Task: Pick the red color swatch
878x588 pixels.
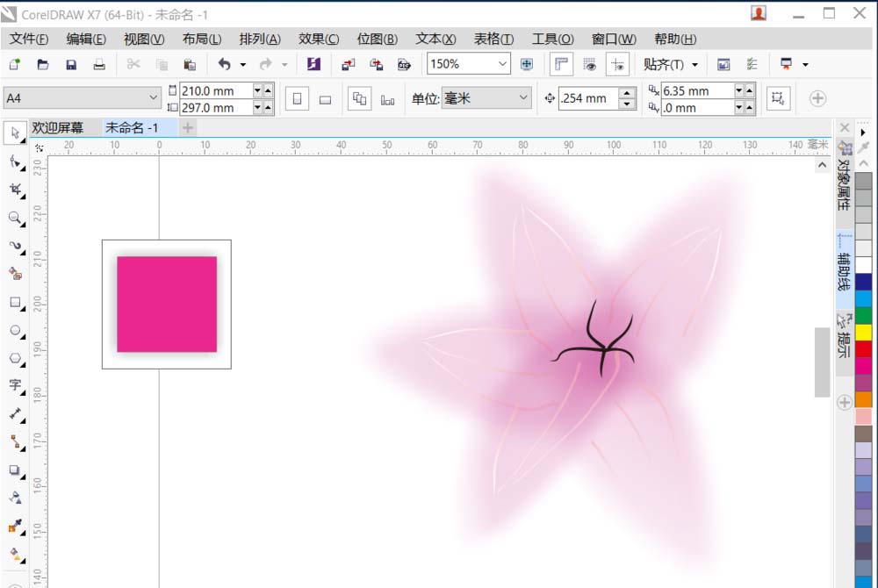Action: tap(863, 349)
